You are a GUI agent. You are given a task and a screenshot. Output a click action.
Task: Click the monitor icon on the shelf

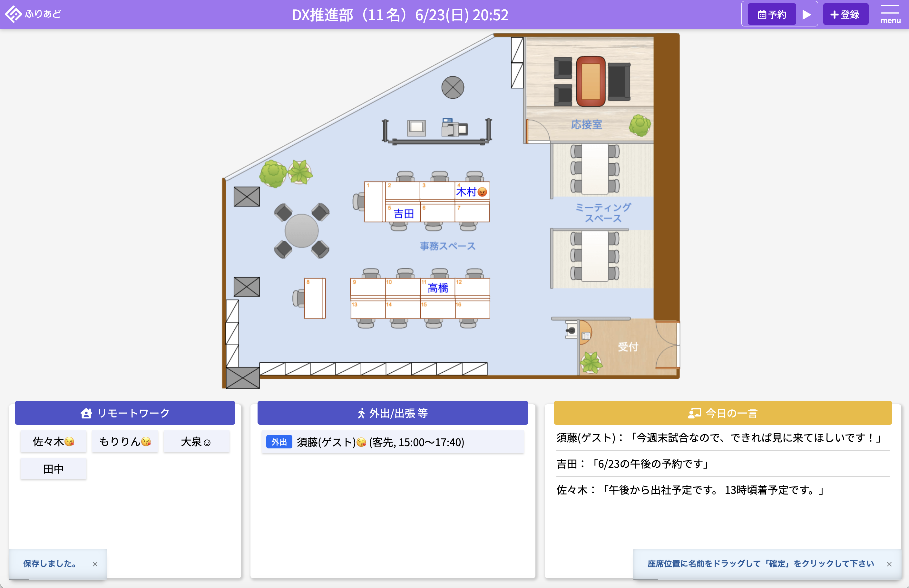416,128
